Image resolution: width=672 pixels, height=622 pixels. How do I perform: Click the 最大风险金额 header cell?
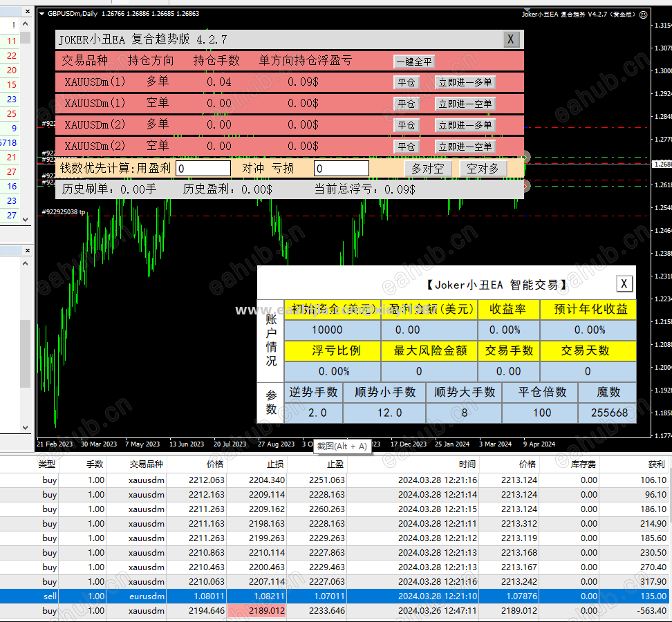pos(429,350)
